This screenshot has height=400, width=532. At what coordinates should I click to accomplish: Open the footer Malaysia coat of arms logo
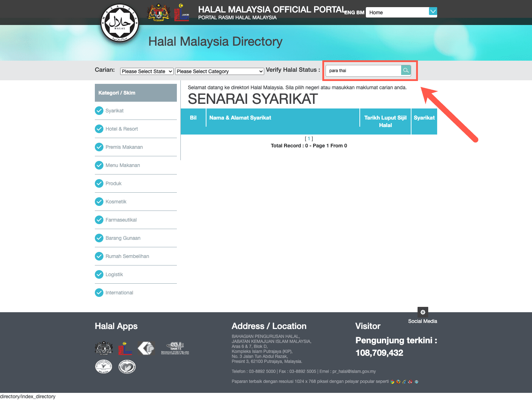pyautogui.click(x=104, y=348)
